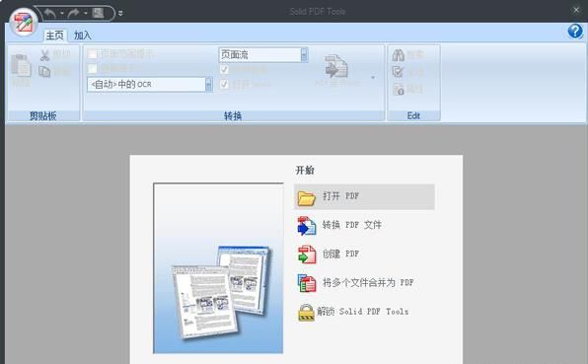
Task: Close the Solid PDF Tools window
Action: 576,10
